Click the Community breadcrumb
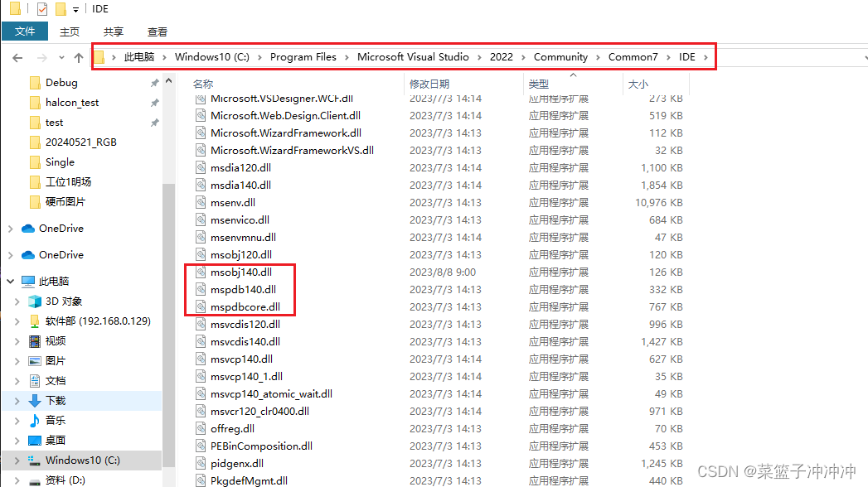 [560, 57]
